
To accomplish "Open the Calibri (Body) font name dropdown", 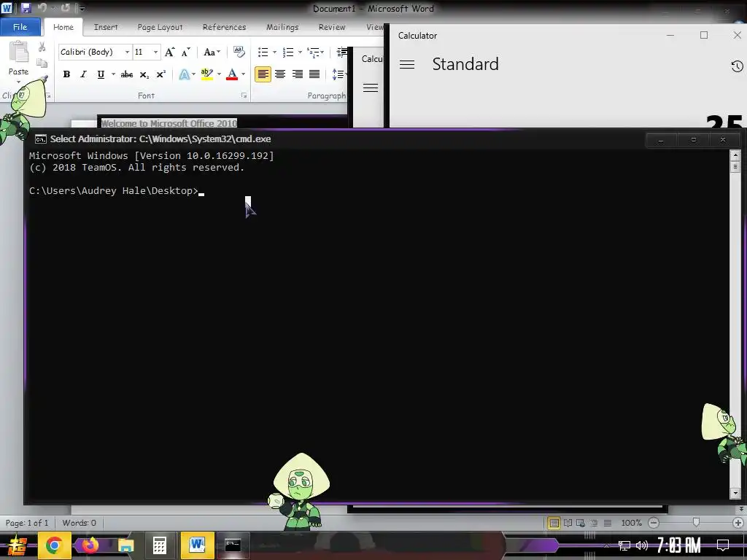I will click(127, 52).
